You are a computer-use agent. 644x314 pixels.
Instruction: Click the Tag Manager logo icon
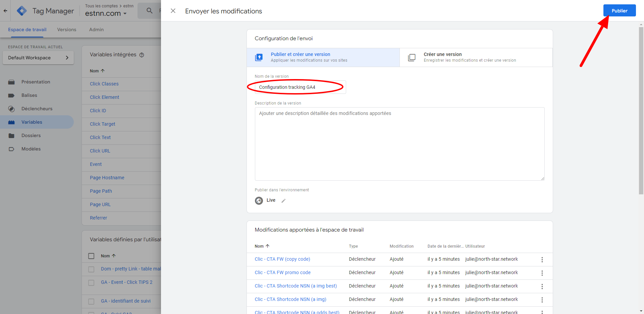(x=22, y=11)
